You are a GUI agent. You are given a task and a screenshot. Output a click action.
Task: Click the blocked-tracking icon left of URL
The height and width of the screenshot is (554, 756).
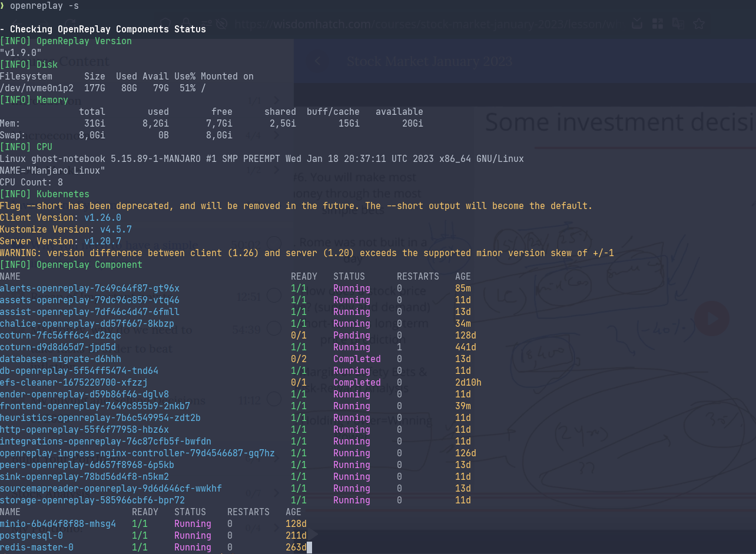click(x=222, y=24)
